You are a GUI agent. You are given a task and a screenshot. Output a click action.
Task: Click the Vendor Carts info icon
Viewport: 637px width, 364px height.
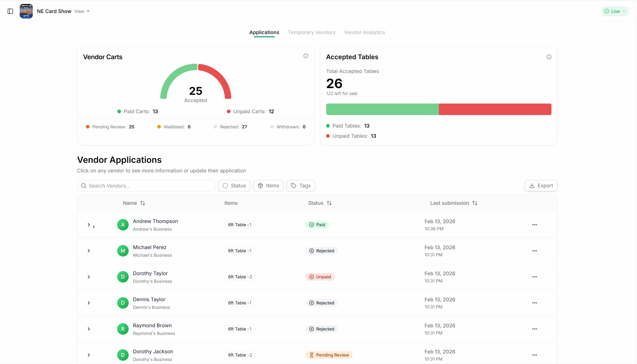pos(306,56)
